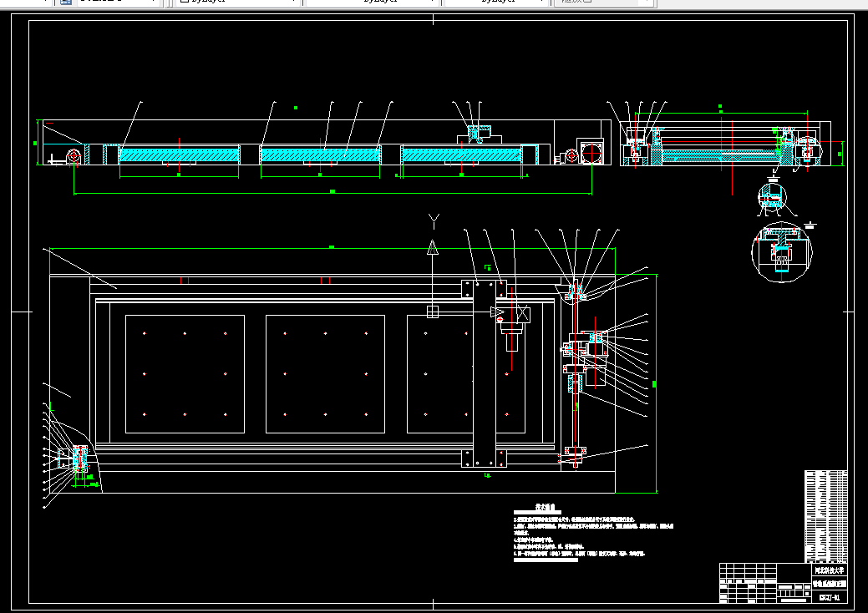Select the pulley circle at front view left end
This screenshot has width=868, height=613.
coord(74,156)
